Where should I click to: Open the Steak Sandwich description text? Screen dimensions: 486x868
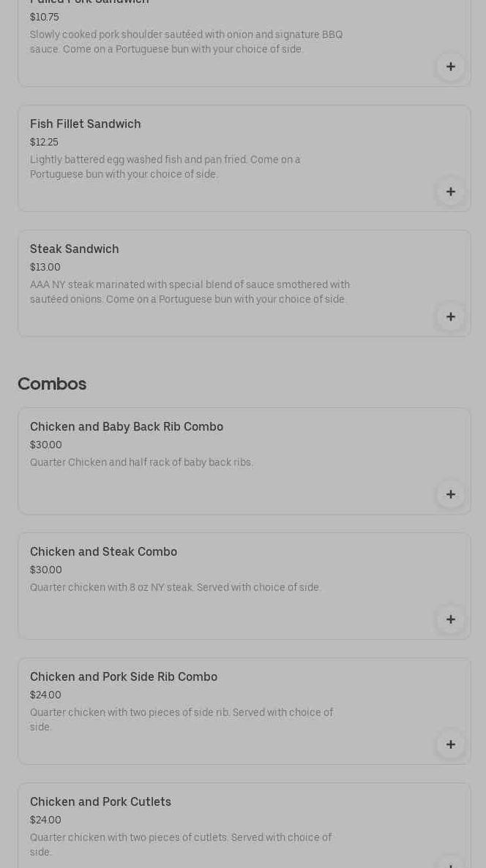pyautogui.click(x=190, y=293)
